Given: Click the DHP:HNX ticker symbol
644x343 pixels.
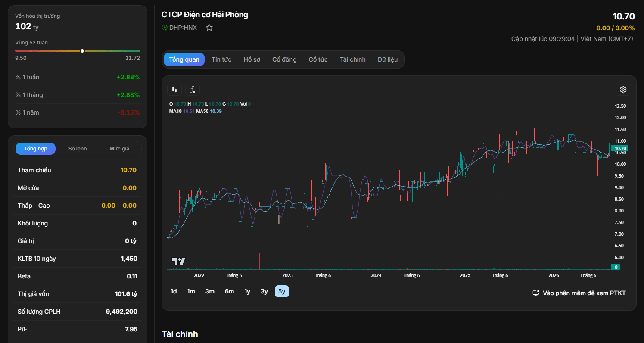Looking at the screenshot, I should (x=183, y=28).
